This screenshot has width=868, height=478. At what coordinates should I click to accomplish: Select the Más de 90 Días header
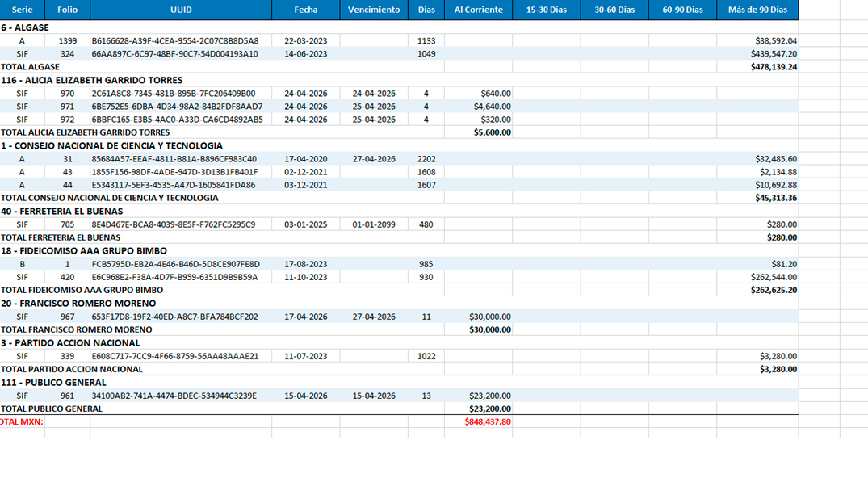pyautogui.click(x=757, y=10)
